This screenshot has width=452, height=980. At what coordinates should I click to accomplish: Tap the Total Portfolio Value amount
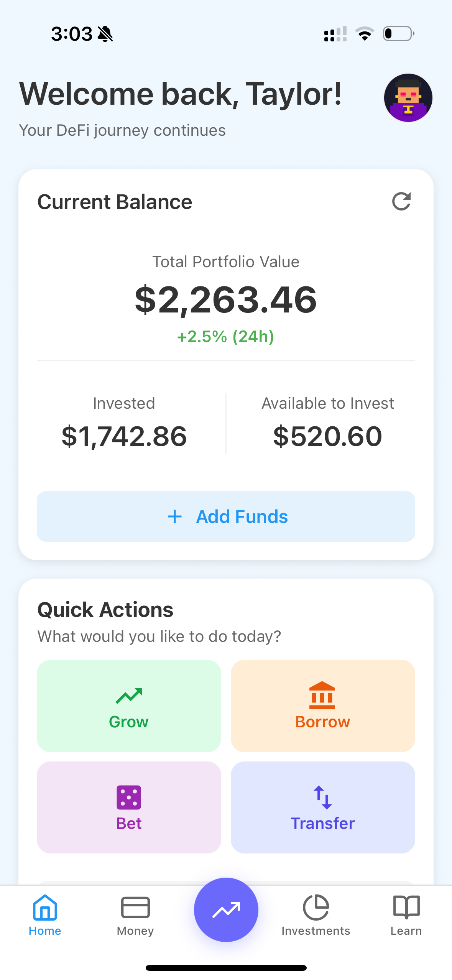226,300
